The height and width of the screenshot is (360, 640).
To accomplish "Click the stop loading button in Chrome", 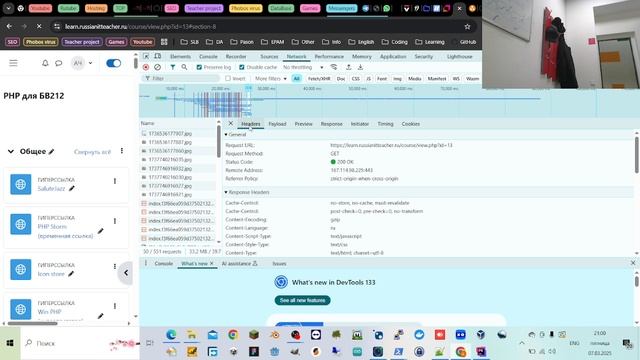I will tap(39, 27).
